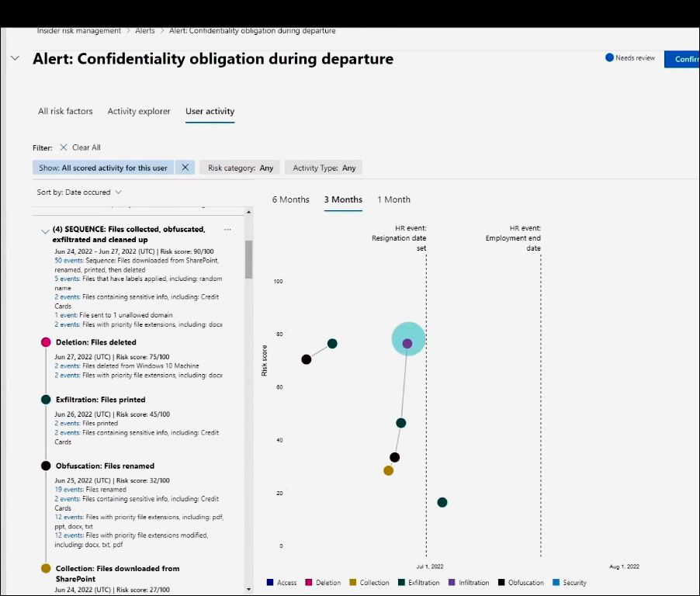Click the Obfuscation: Files renamed heading

(105, 466)
